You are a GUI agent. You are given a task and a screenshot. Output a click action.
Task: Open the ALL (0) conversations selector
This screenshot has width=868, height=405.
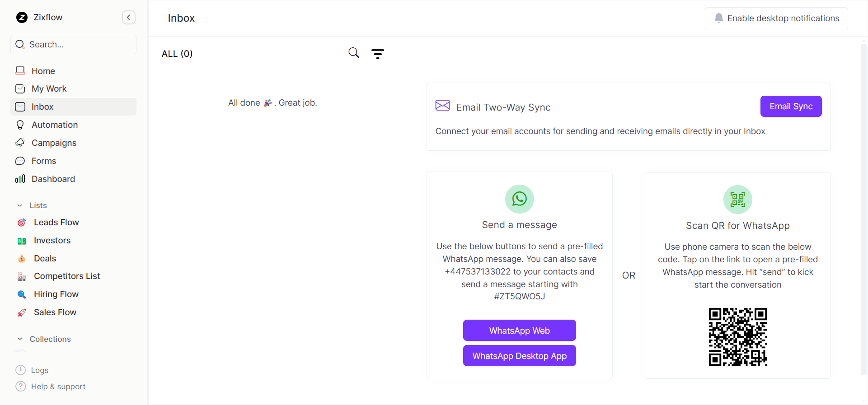click(177, 54)
